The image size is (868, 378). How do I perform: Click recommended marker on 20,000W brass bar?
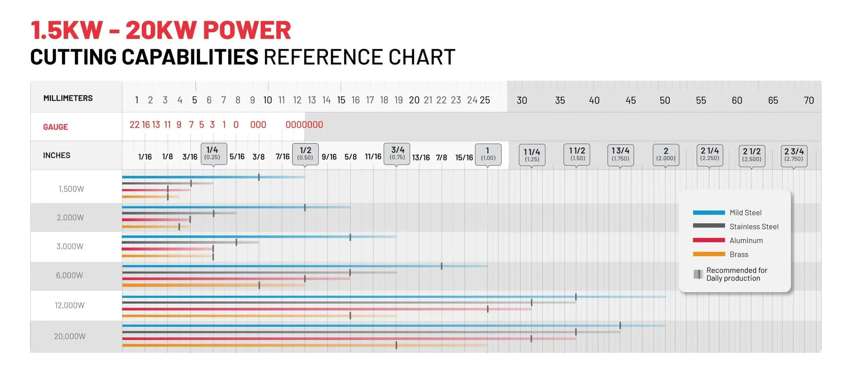coord(396,345)
